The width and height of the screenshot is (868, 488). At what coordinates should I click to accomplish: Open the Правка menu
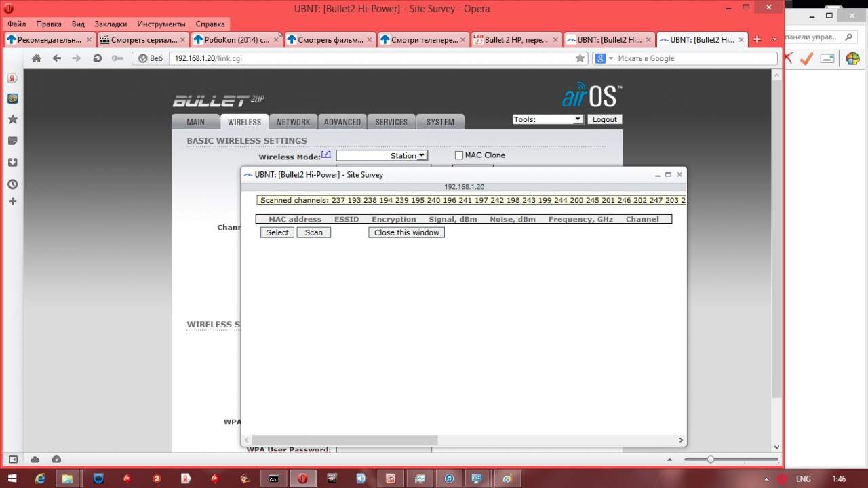pyautogui.click(x=49, y=24)
